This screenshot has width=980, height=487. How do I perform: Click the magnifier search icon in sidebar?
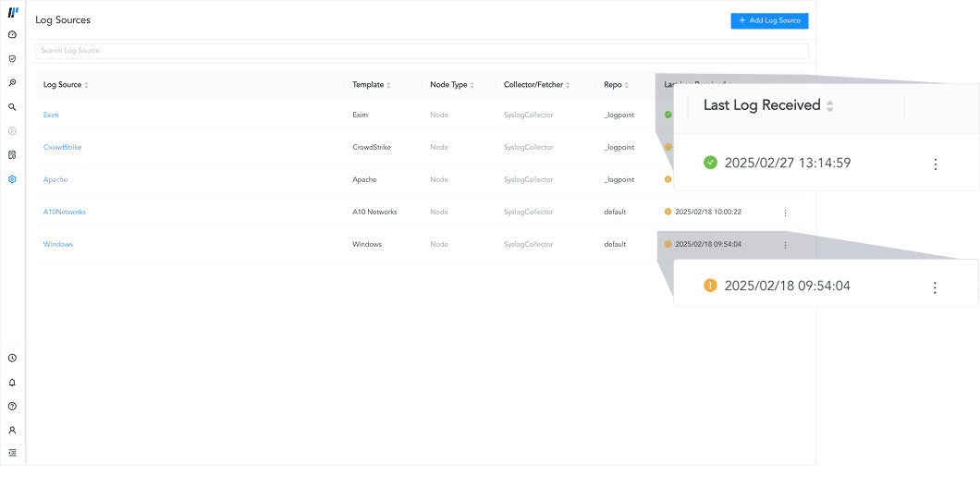point(12,107)
